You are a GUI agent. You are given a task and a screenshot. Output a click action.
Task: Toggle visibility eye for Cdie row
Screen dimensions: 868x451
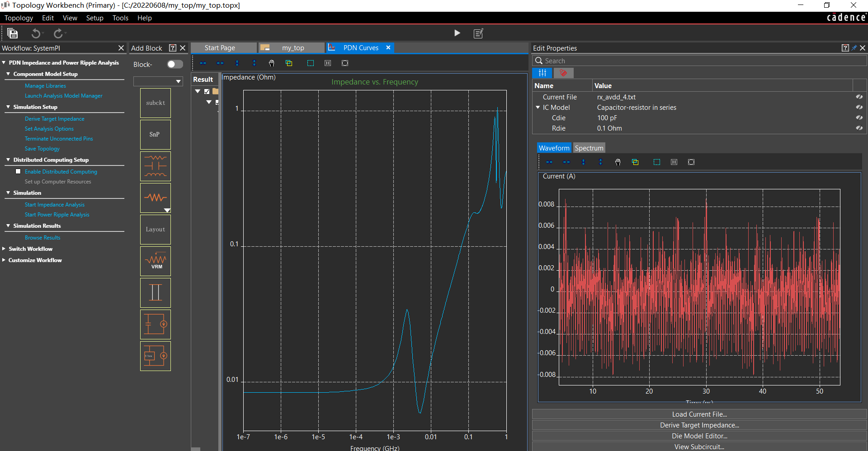[x=859, y=117]
